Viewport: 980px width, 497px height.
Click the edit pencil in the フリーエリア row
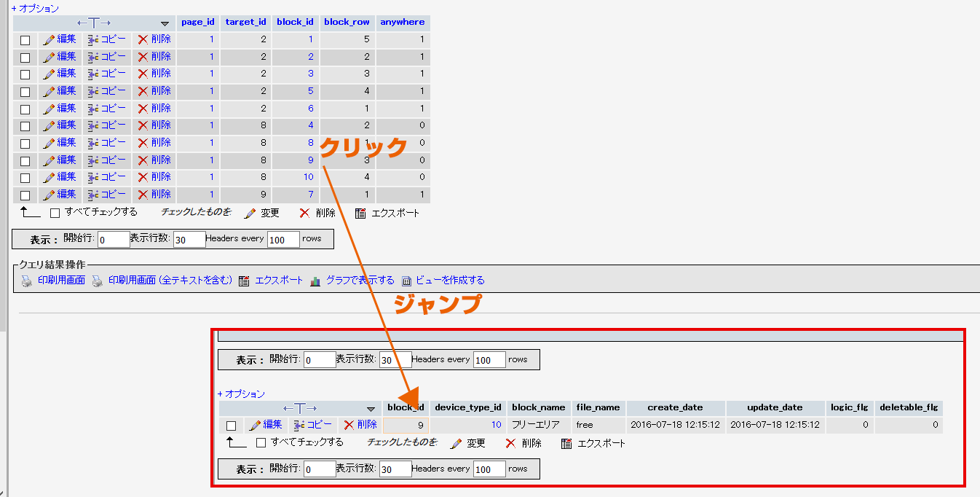pos(255,425)
